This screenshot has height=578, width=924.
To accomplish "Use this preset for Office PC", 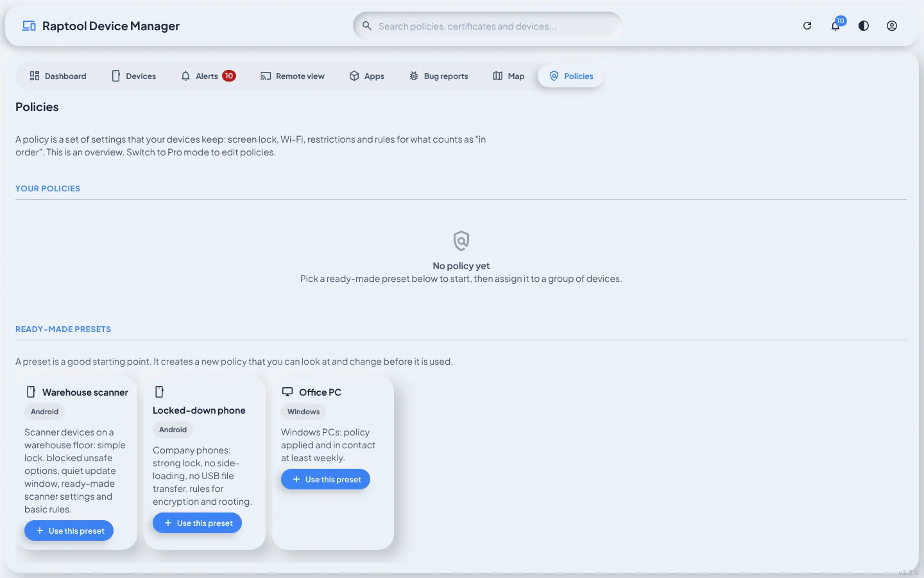I will click(326, 479).
